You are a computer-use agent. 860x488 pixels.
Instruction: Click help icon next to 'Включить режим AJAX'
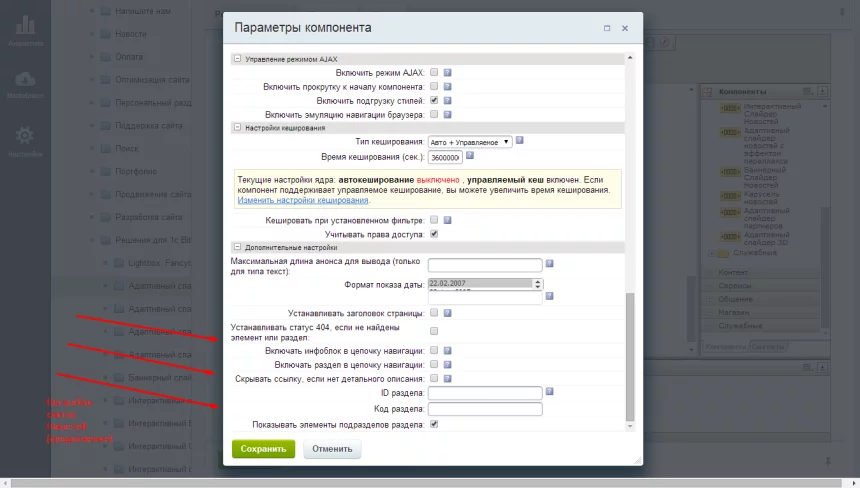coord(448,73)
